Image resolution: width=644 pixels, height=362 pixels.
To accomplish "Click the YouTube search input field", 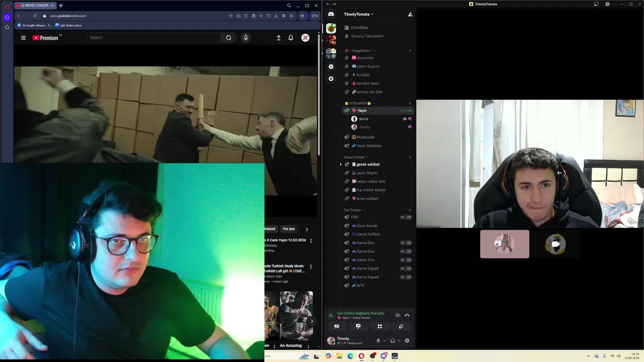I will point(153,38).
